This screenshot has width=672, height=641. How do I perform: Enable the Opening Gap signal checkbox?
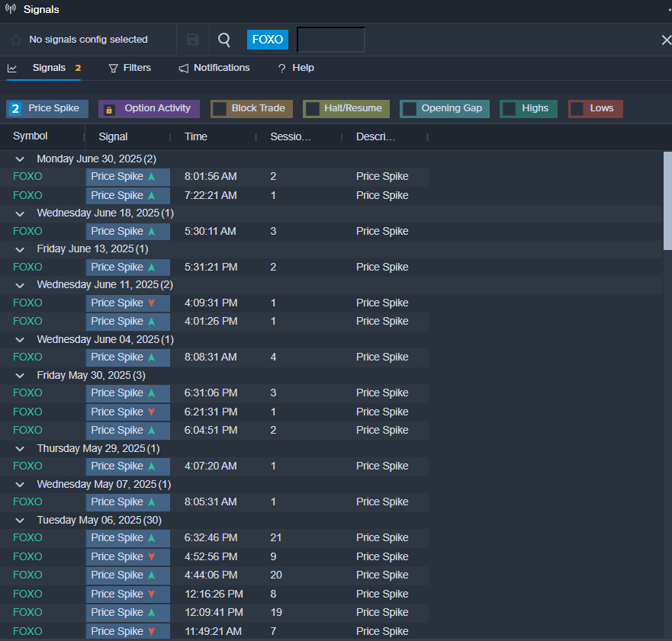pos(410,109)
